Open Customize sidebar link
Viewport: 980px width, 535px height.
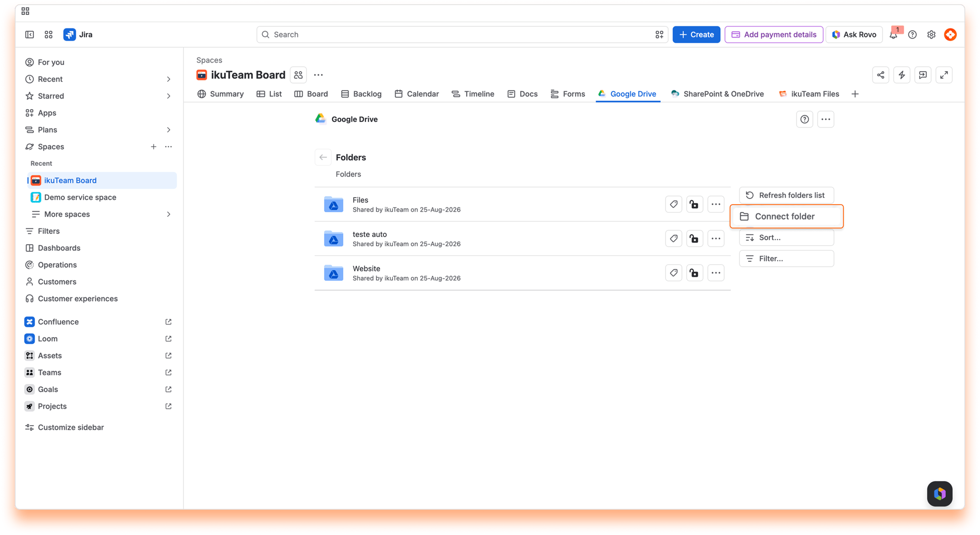(71, 427)
